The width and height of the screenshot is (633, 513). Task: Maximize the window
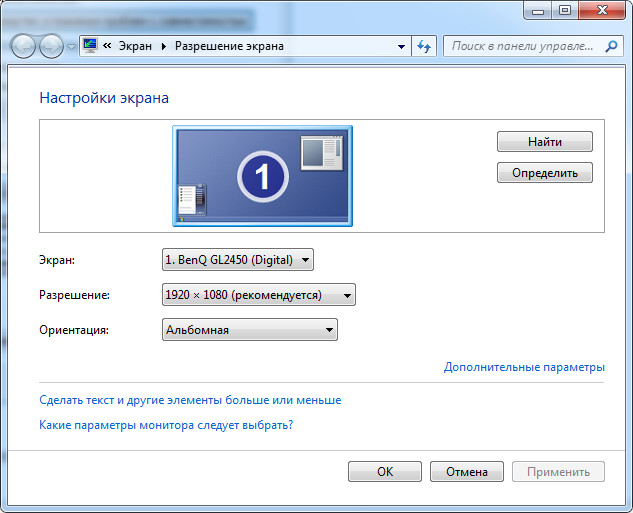click(x=565, y=10)
